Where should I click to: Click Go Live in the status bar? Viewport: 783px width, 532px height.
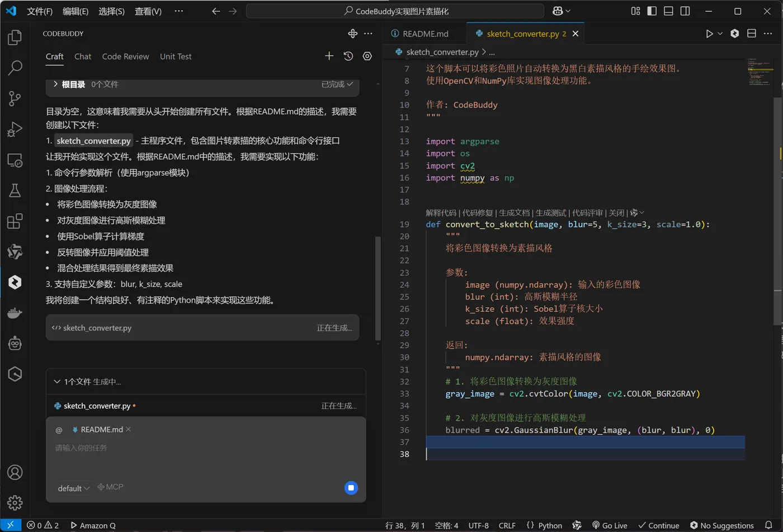tap(610, 525)
